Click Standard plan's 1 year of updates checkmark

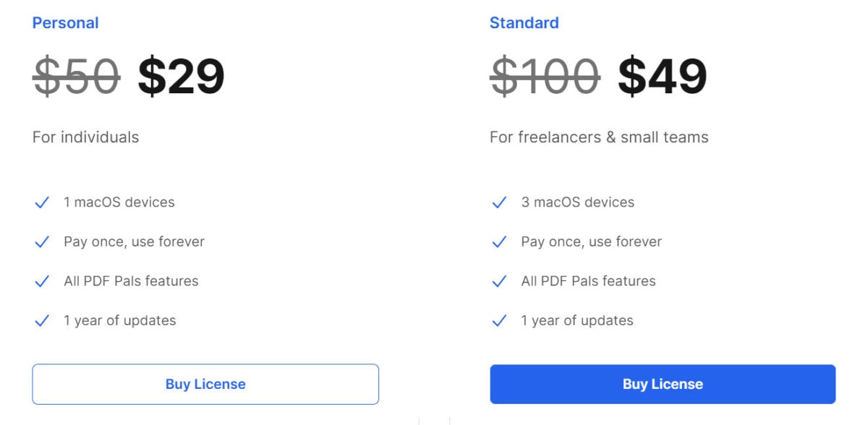499,321
